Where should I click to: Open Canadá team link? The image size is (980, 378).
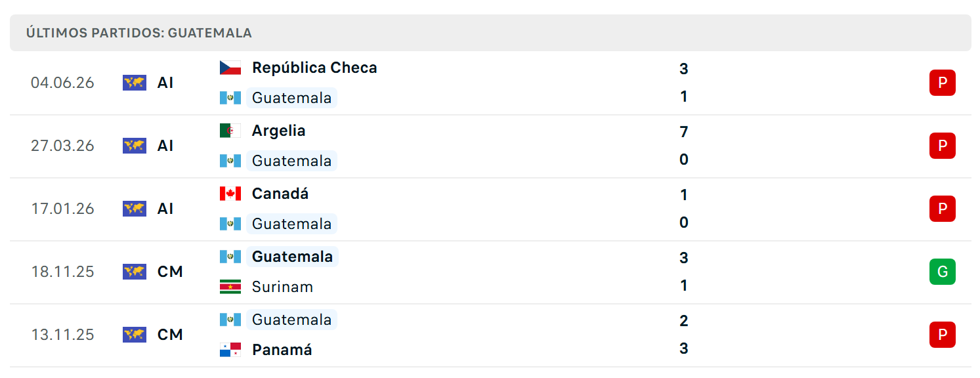pos(280,194)
